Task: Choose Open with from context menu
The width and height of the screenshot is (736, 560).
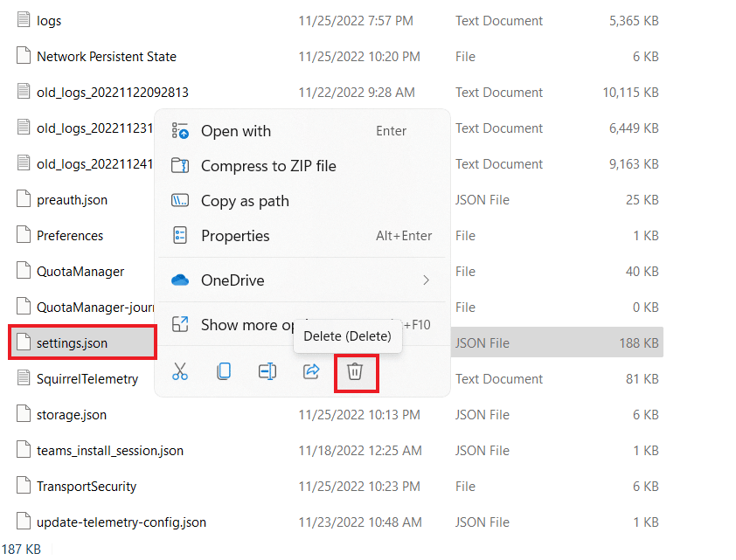Action: click(x=302, y=131)
